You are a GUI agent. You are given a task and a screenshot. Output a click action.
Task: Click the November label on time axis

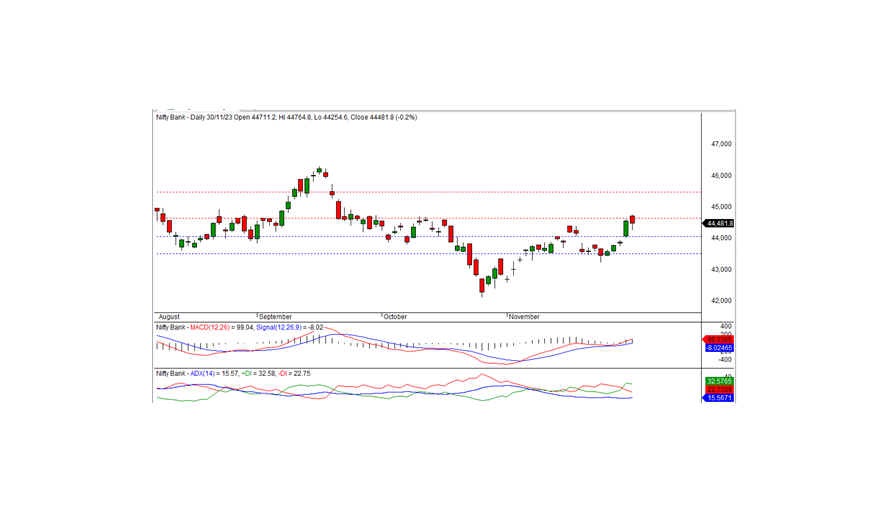tap(524, 317)
